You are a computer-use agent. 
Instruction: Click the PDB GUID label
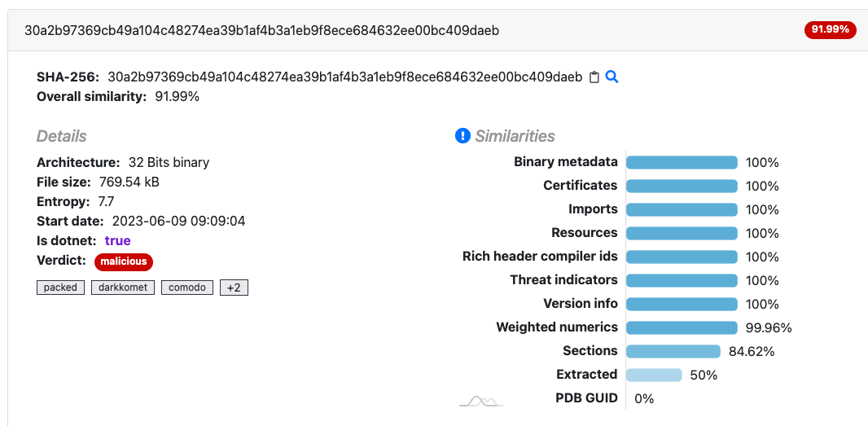586,397
